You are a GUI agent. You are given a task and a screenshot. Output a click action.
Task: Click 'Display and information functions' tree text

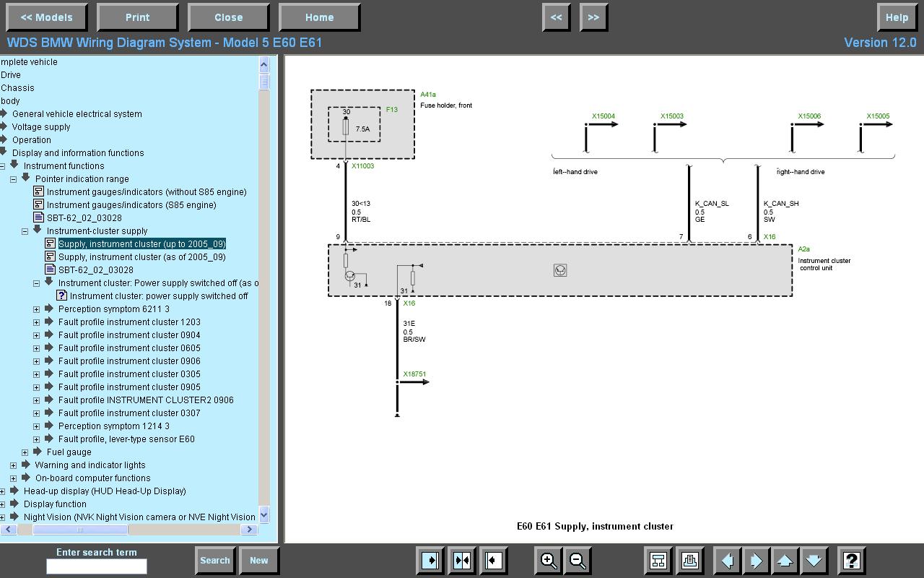coord(78,152)
